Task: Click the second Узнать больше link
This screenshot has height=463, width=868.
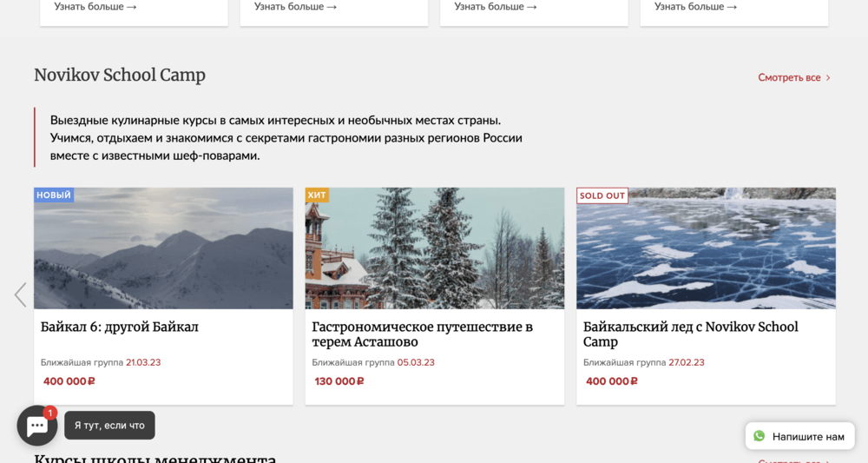Action: (295, 7)
